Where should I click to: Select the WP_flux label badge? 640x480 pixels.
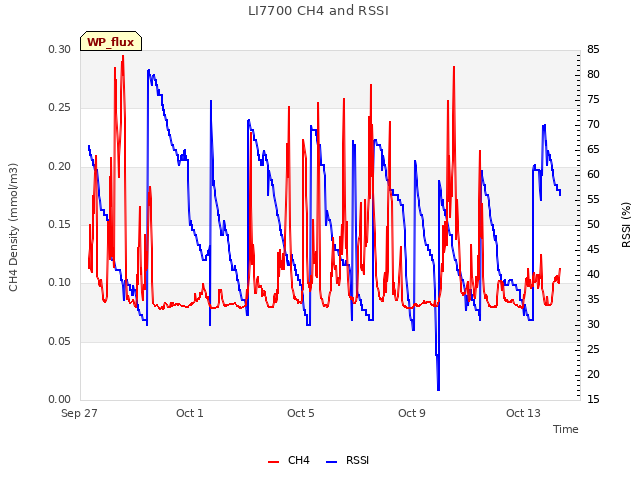[x=111, y=41]
